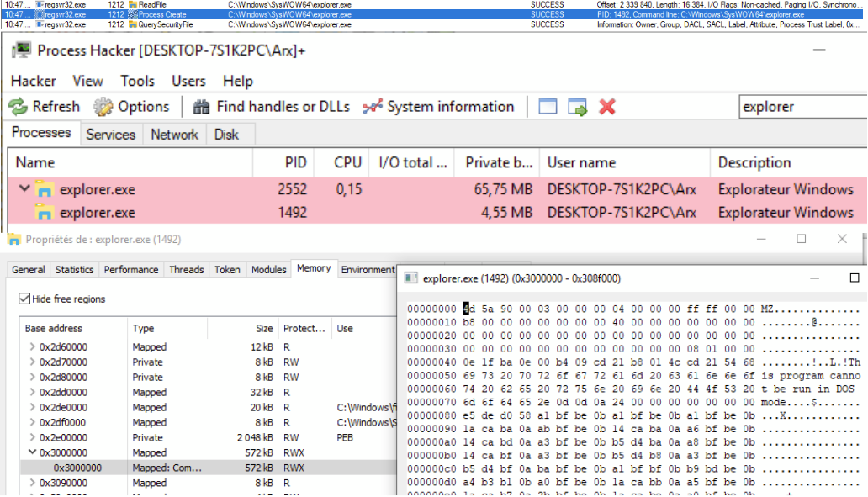Viewport: 868px width, 497px height.
Task: Click folder icon of explorer.exe PID 1492
Action: tap(45, 213)
